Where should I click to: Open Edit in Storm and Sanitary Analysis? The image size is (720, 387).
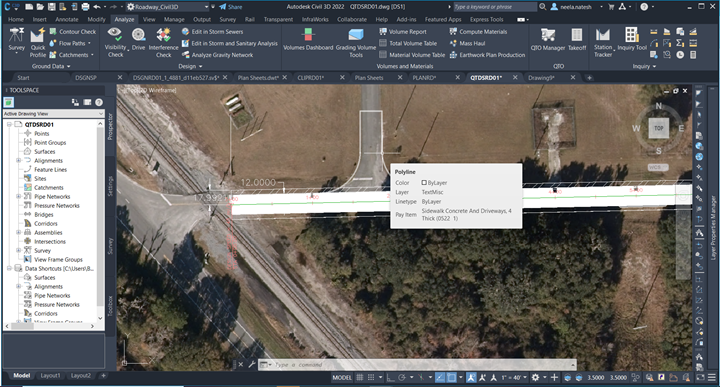[x=230, y=43]
